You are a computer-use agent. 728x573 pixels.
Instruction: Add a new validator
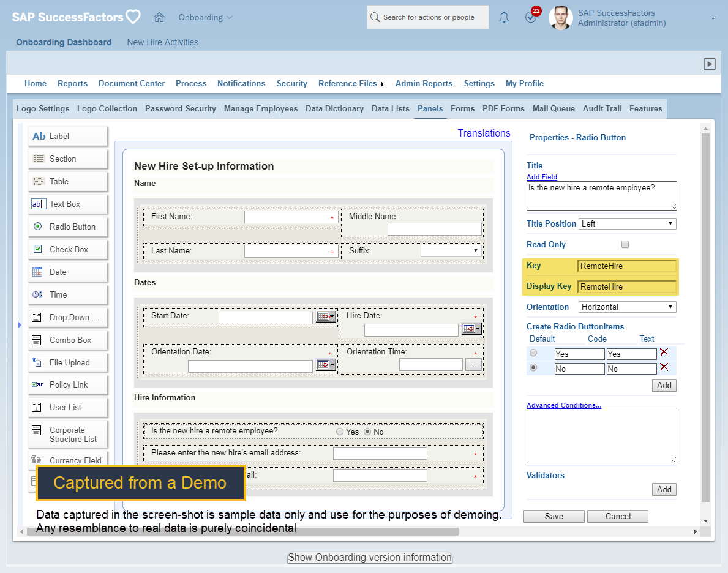[x=664, y=489]
